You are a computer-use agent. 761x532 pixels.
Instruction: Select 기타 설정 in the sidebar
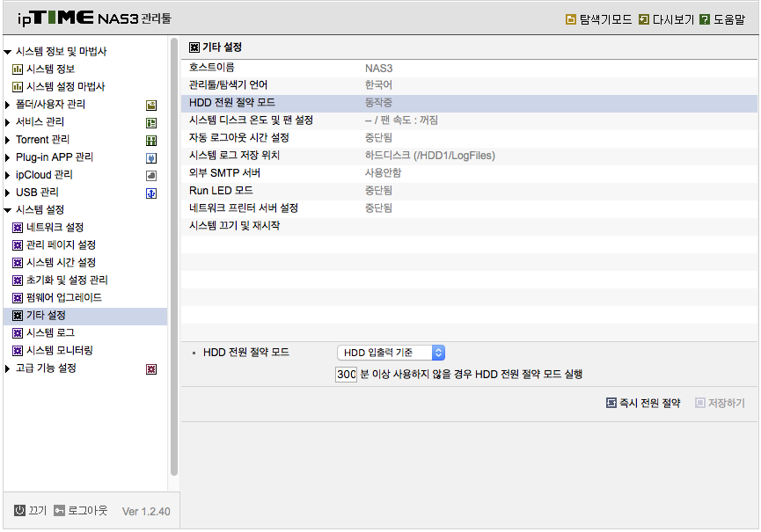click(85, 315)
